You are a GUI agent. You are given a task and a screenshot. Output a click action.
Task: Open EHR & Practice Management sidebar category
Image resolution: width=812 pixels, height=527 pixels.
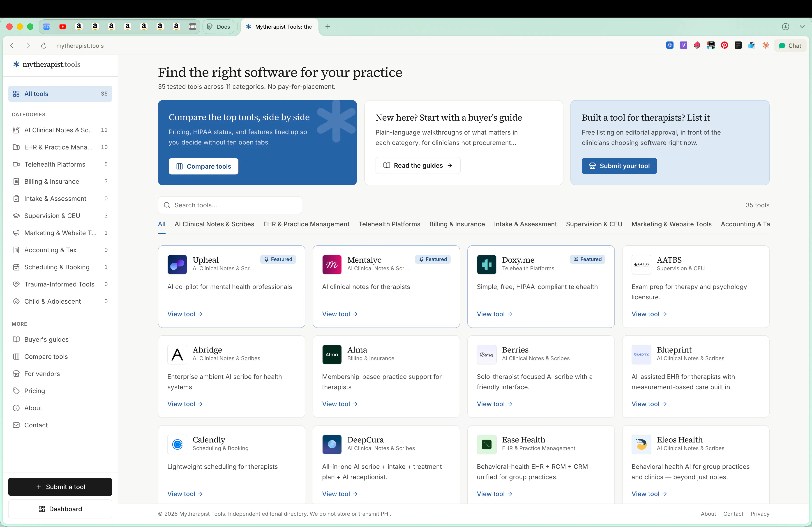pyautogui.click(x=60, y=147)
